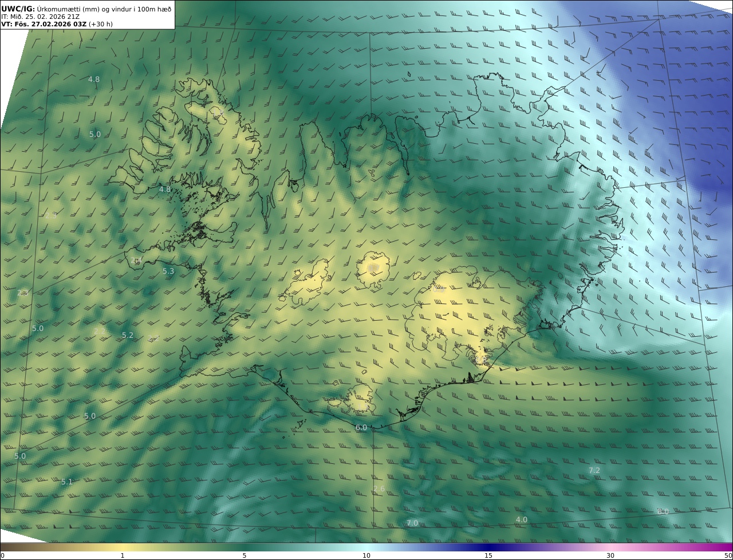733x560 pixels.
Task: Click the 5.1 value label on the map
Action: [x=67, y=482]
